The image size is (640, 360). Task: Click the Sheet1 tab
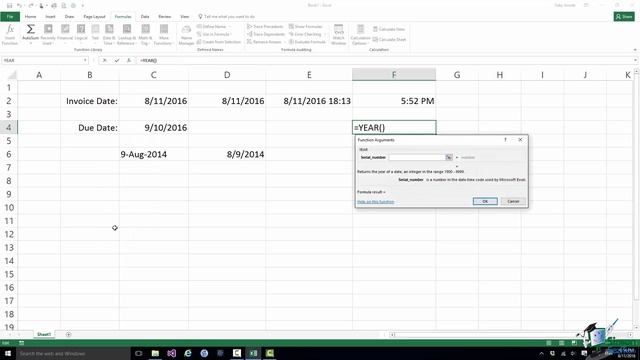pos(44,334)
